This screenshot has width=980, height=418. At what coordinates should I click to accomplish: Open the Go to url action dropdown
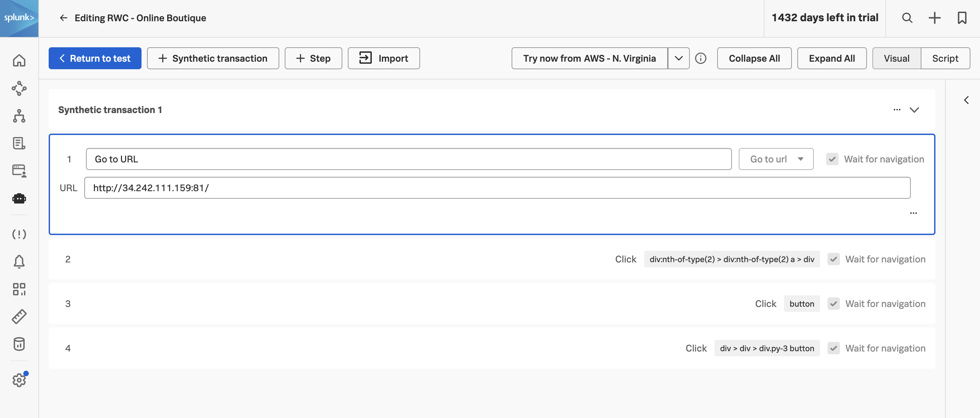pos(776,159)
